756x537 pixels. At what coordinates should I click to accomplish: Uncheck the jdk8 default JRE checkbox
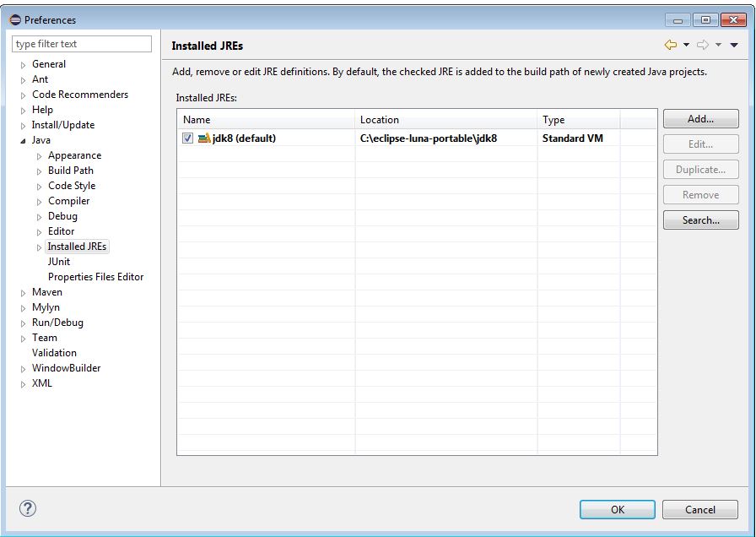coord(187,138)
